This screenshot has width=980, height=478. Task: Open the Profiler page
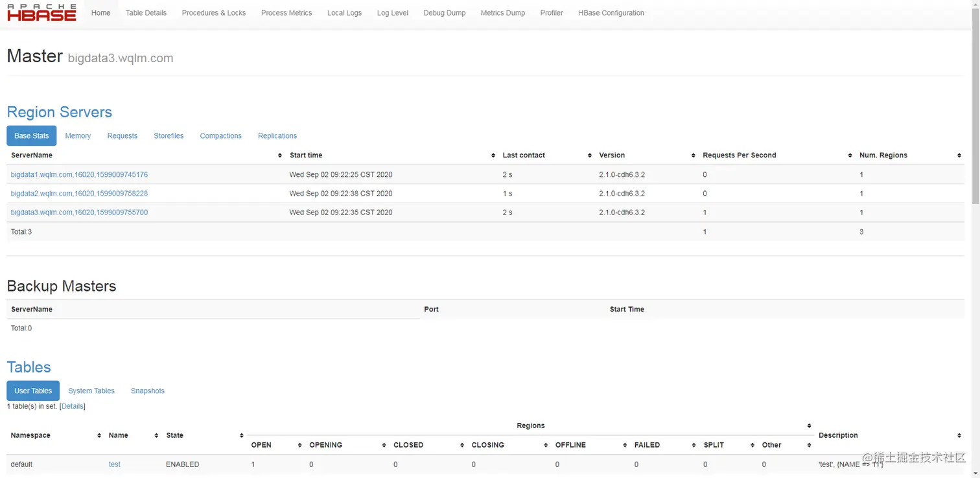[x=552, y=13]
